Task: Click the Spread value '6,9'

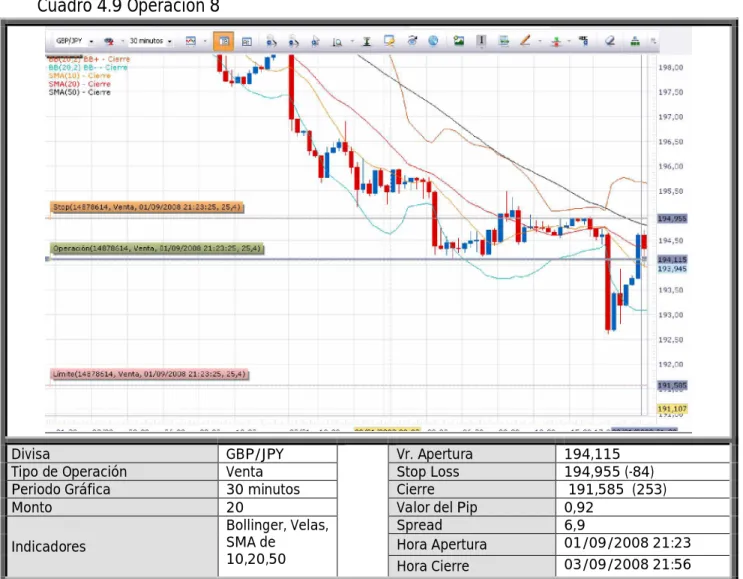Action: coord(643,525)
